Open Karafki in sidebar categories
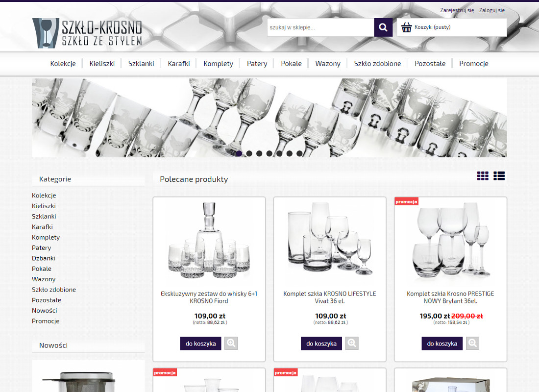The height and width of the screenshot is (392, 539). coord(42,227)
